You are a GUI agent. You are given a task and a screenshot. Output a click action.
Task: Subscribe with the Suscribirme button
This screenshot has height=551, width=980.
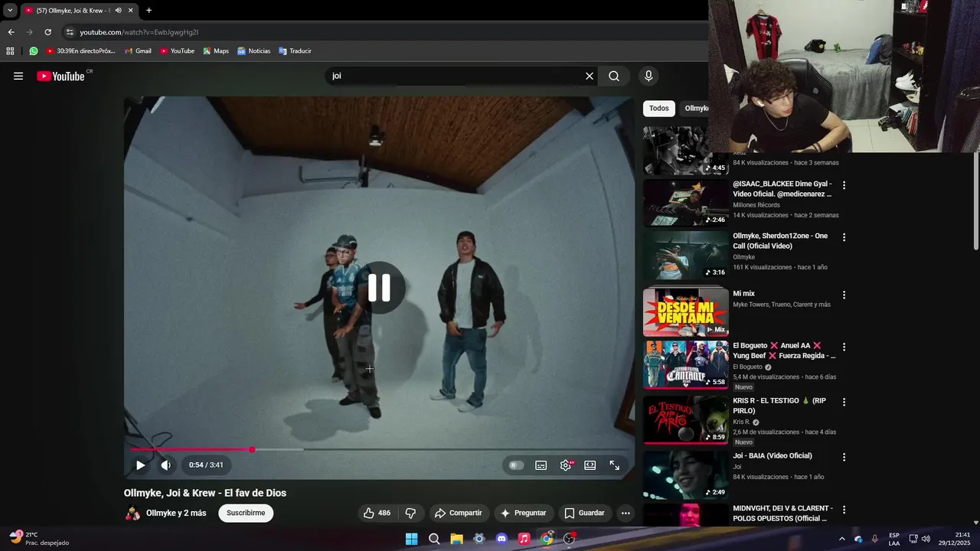coord(246,513)
